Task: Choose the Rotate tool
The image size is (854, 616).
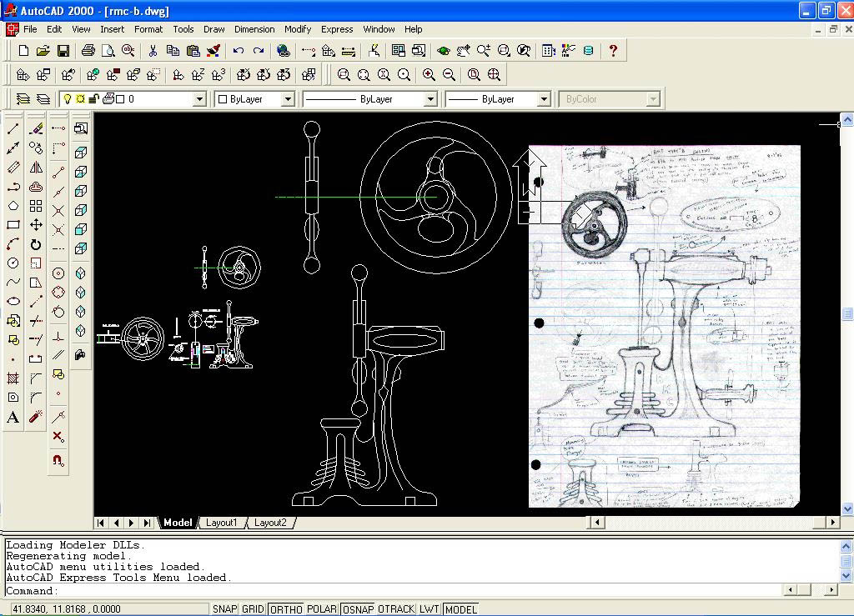Action: coord(34,243)
